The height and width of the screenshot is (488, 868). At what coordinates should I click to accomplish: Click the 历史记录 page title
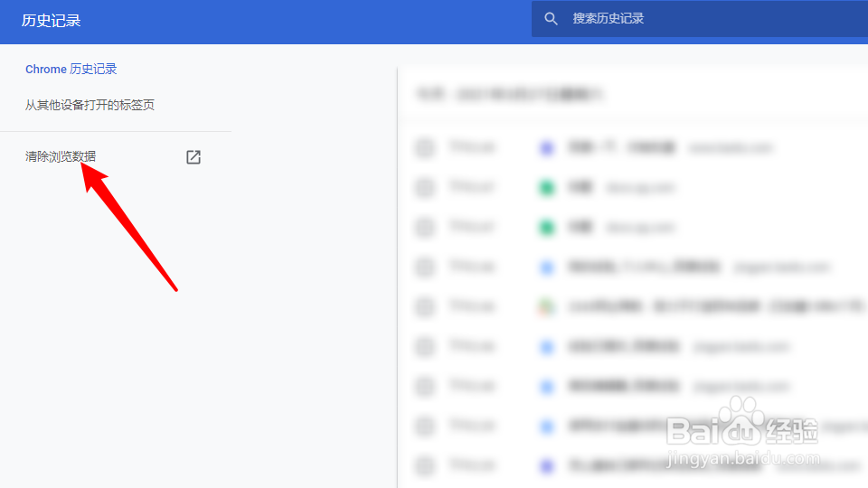coord(51,21)
